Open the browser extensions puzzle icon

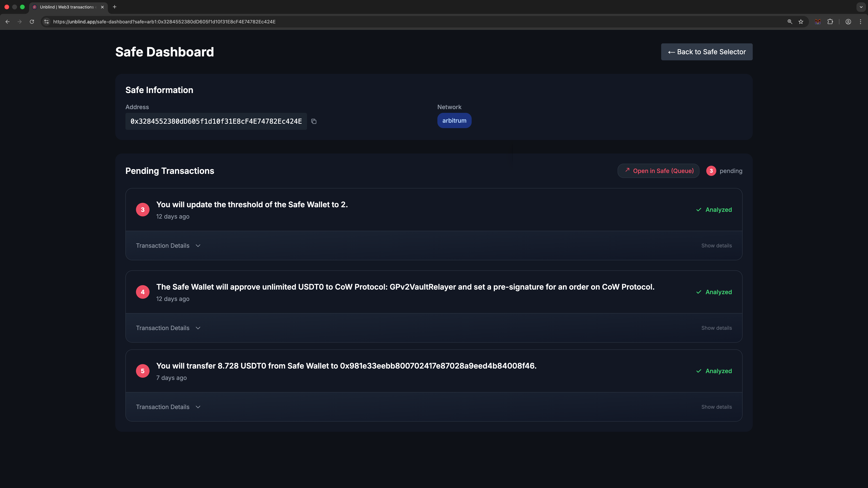[830, 21]
